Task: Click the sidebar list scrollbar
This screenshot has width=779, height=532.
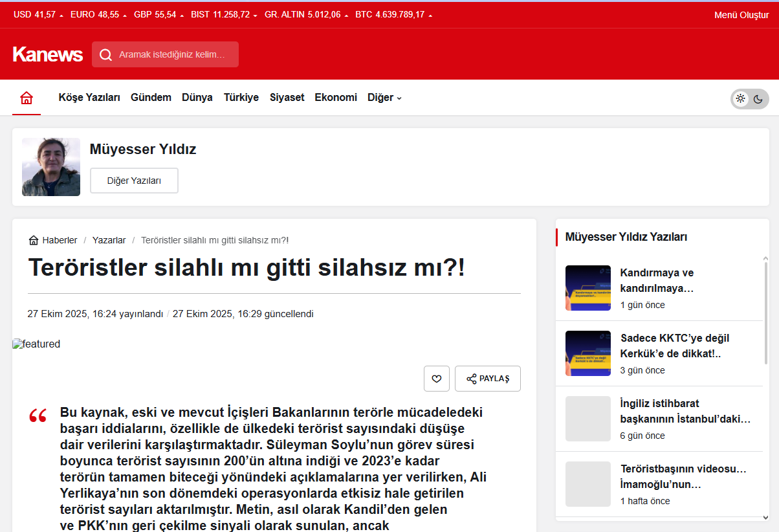Action: pos(766,388)
